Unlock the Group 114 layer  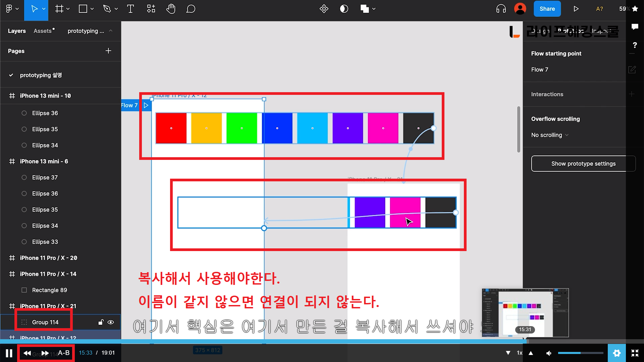pos(101,322)
